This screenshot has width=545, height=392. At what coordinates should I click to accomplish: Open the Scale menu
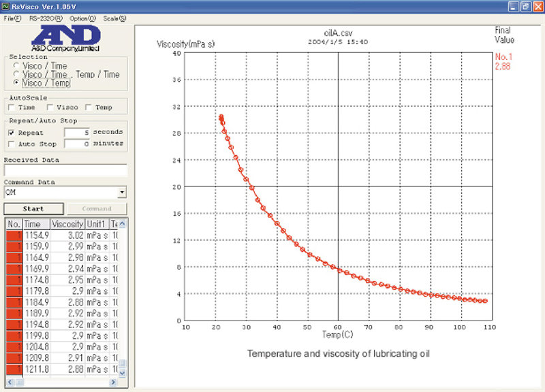tap(114, 18)
